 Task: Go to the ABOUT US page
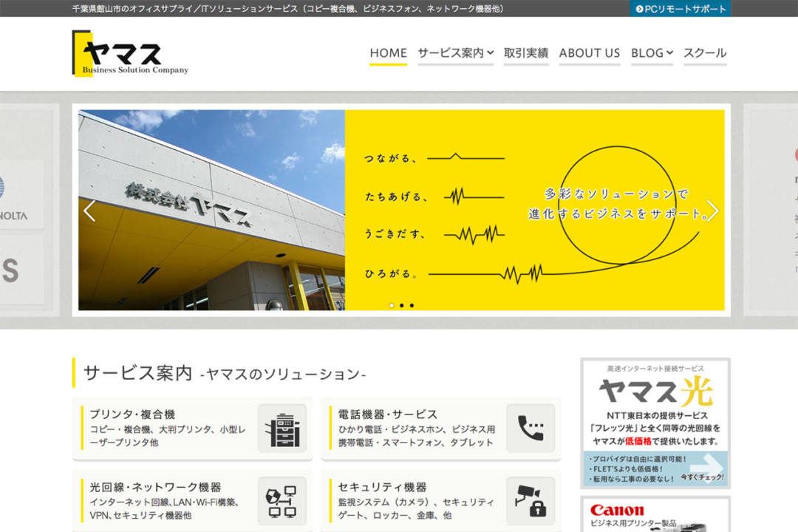[589, 53]
